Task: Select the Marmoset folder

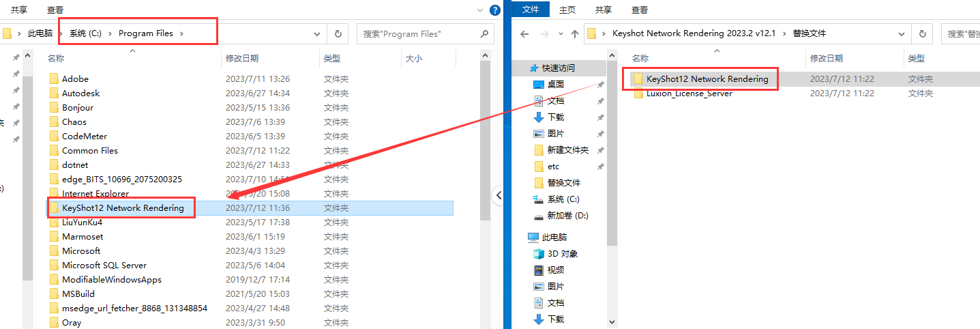Action: click(x=82, y=237)
